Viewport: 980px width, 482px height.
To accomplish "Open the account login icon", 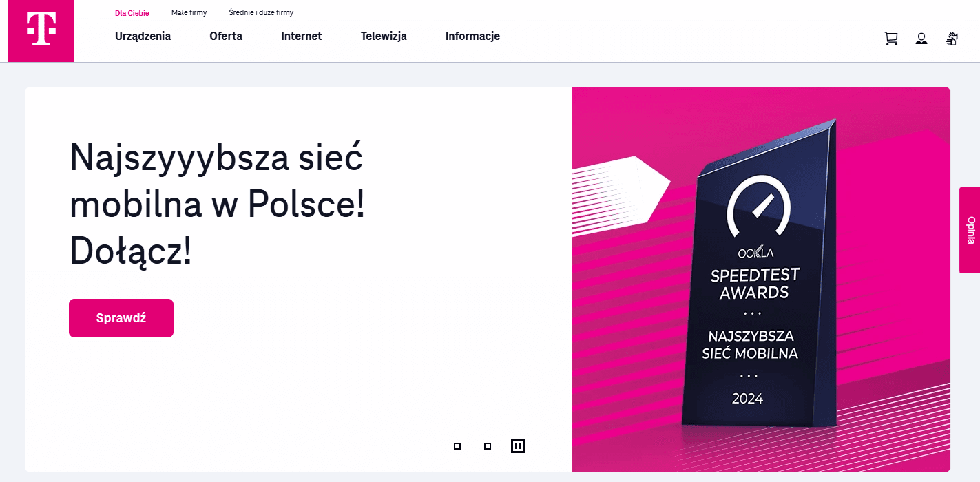I will pos(921,39).
